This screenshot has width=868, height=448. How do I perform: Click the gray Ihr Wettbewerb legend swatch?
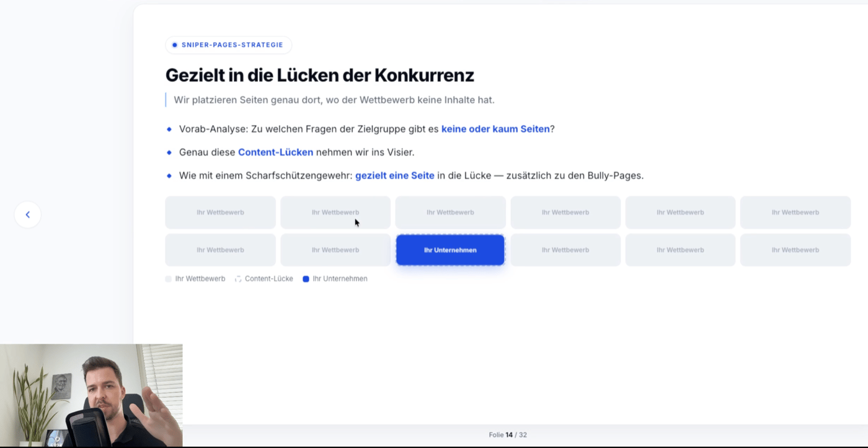[169, 279]
